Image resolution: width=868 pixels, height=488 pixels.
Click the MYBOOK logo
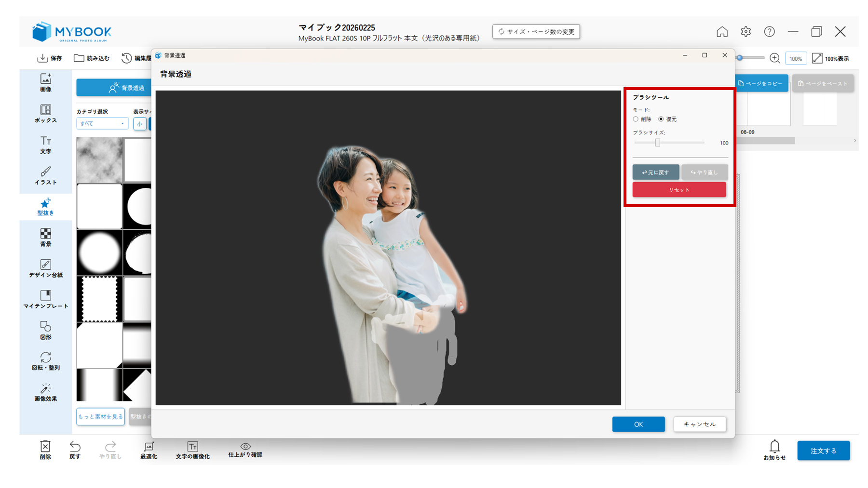[72, 32]
